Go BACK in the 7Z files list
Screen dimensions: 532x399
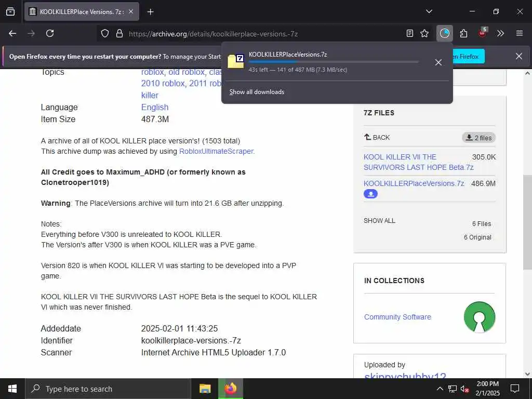377,137
